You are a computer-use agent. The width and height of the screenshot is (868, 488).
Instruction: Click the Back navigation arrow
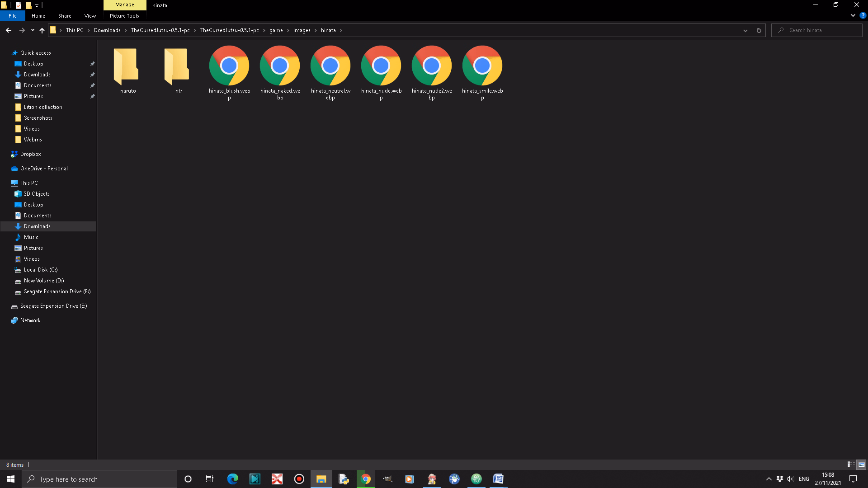click(x=9, y=30)
